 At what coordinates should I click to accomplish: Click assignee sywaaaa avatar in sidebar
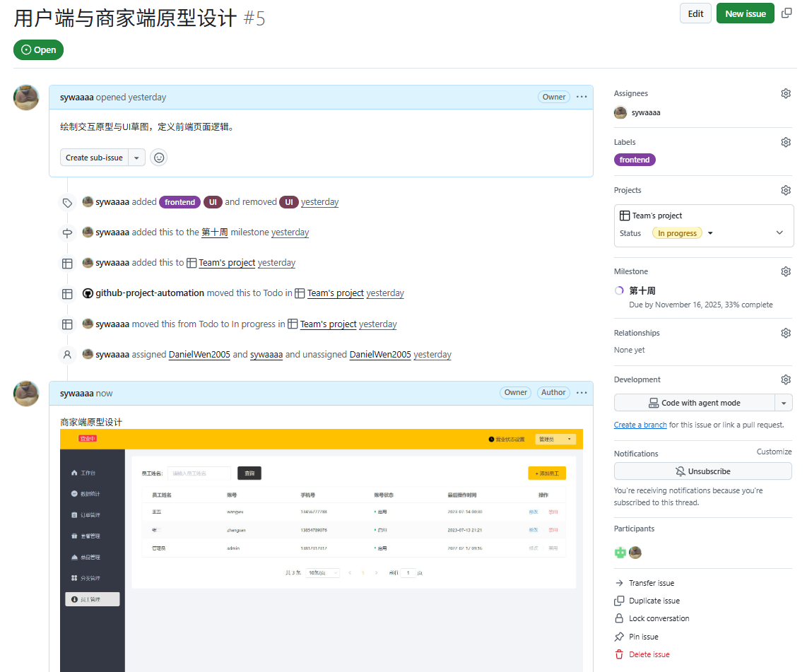(620, 112)
